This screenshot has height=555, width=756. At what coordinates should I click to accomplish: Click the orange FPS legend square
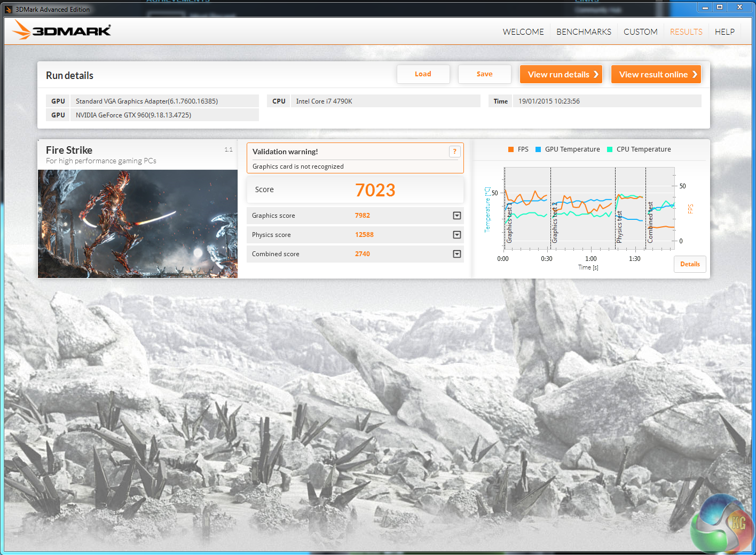coord(511,149)
